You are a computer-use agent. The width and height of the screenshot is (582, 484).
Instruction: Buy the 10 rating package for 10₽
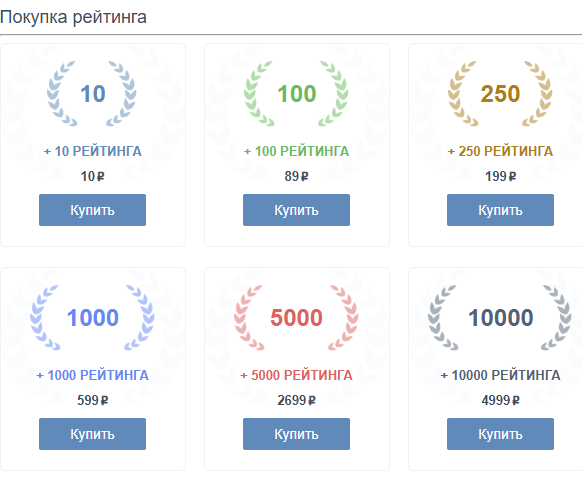[92, 210]
